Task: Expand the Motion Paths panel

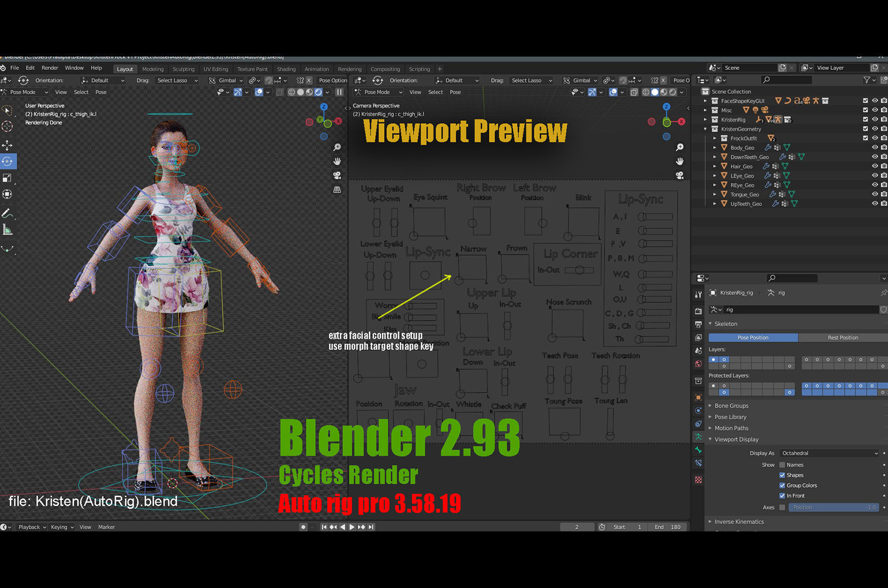Action: (731, 428)
